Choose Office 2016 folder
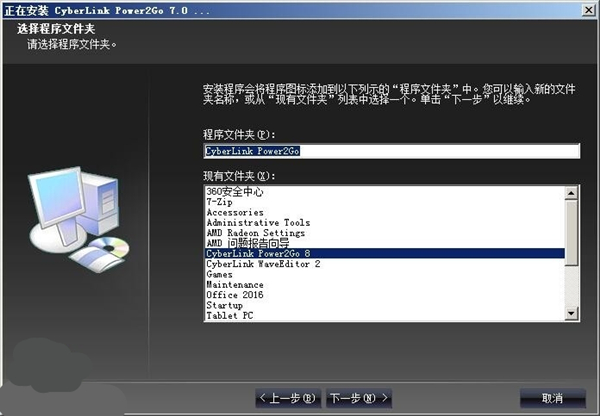Viewport: 600px width, 416px height. (x=385, y=295)
